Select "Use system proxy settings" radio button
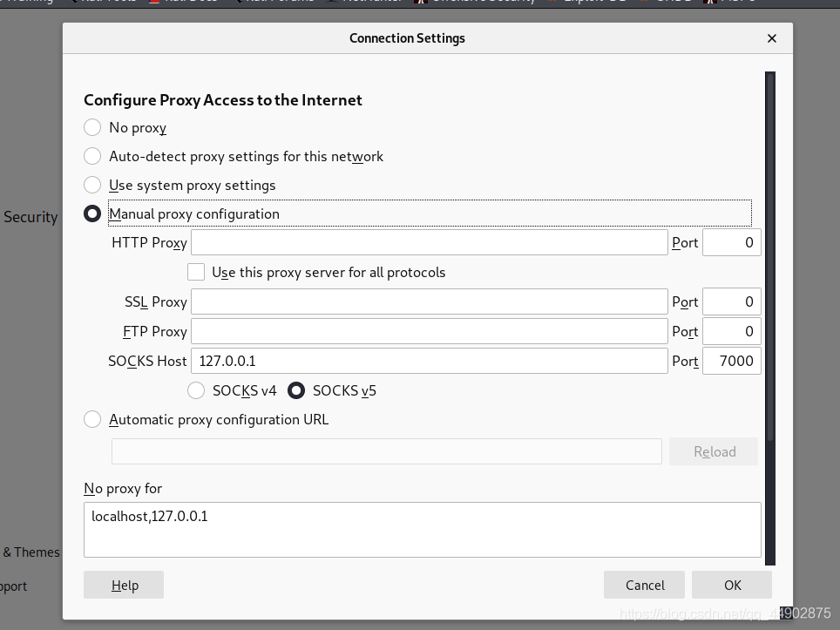This screenshot has width=840, height=630. click(x=92, y=186)
